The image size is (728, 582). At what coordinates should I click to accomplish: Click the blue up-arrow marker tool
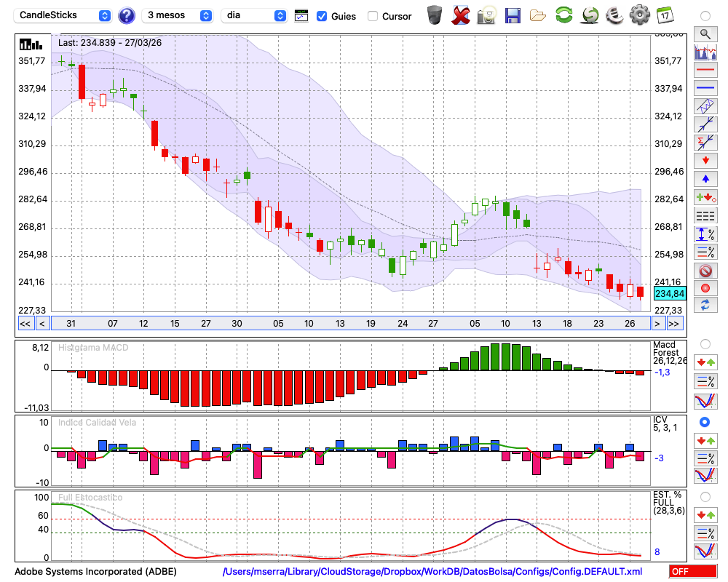tap(705, 179)
